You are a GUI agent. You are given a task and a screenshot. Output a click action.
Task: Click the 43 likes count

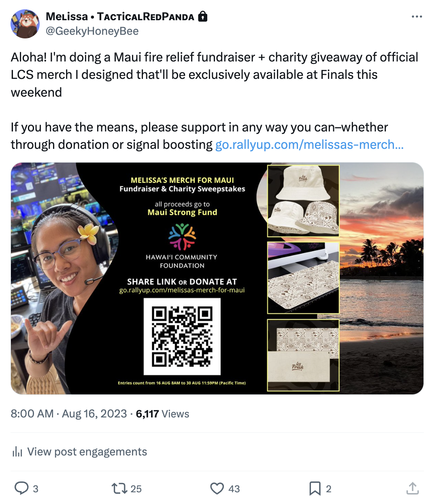[234, 489]
